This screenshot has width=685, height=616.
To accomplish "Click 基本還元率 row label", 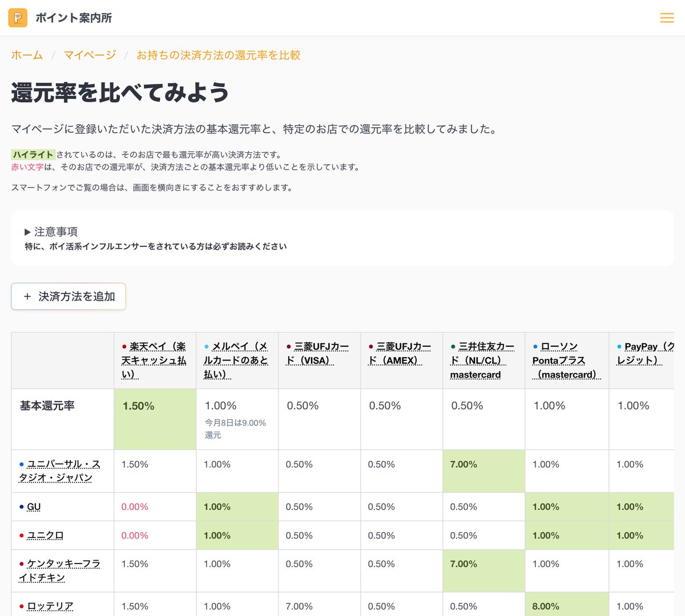I will click(x=47, y=406).
